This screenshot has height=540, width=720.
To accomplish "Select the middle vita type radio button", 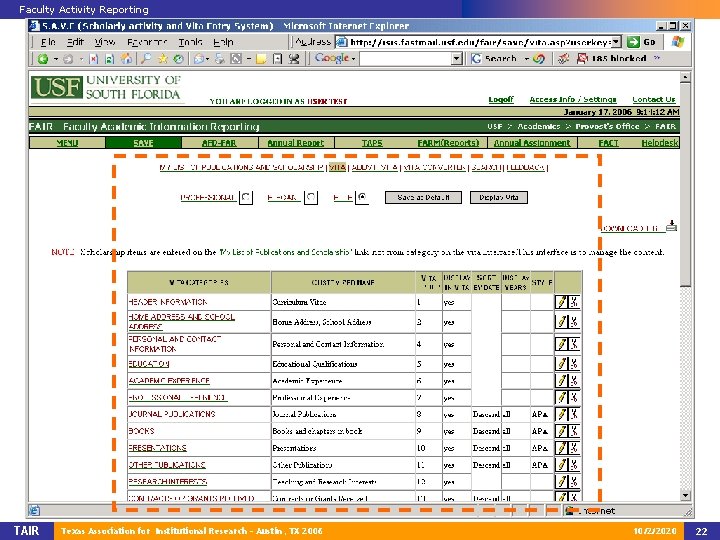I will point(311,197).
